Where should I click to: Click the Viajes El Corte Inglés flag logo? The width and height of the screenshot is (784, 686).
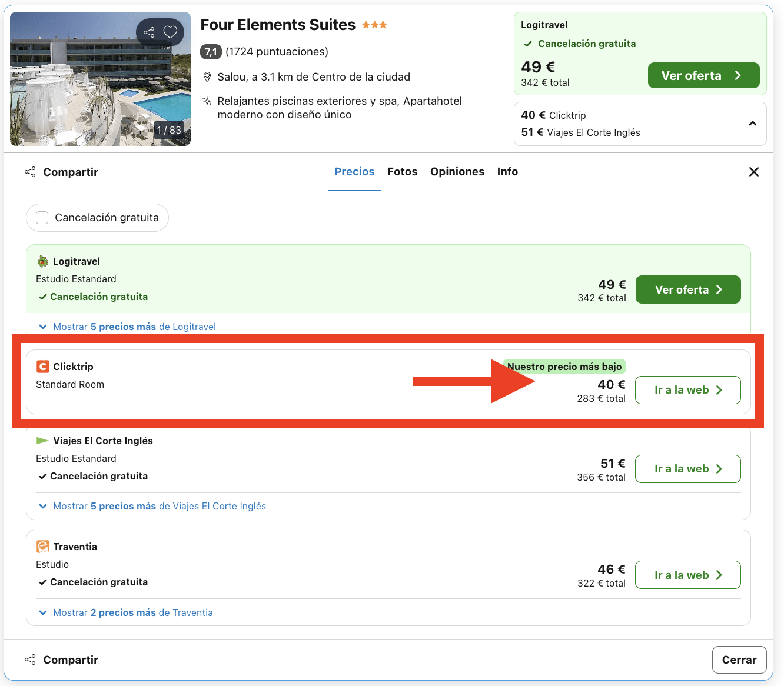click(43, 441)
